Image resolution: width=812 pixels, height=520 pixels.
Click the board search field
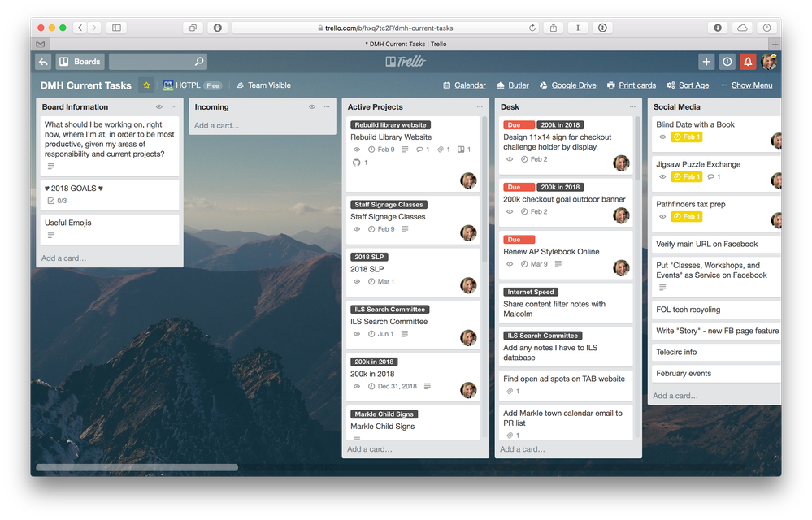[158, 62]
